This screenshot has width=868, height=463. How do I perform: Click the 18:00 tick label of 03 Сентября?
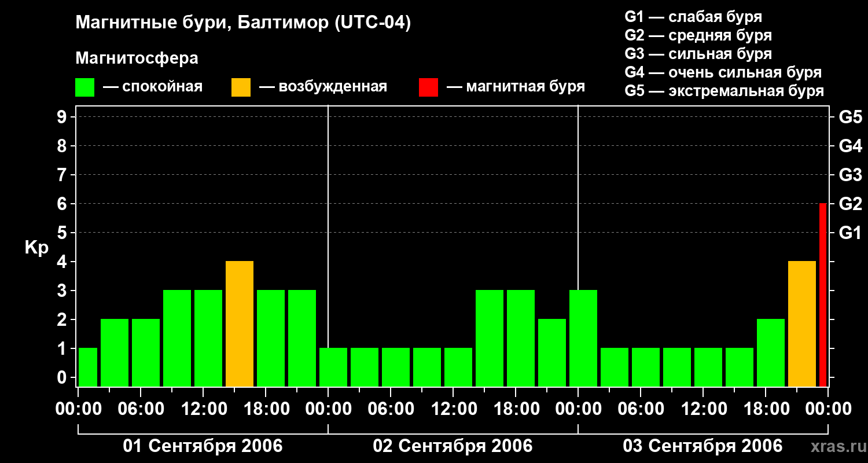(x=766, y=409)
